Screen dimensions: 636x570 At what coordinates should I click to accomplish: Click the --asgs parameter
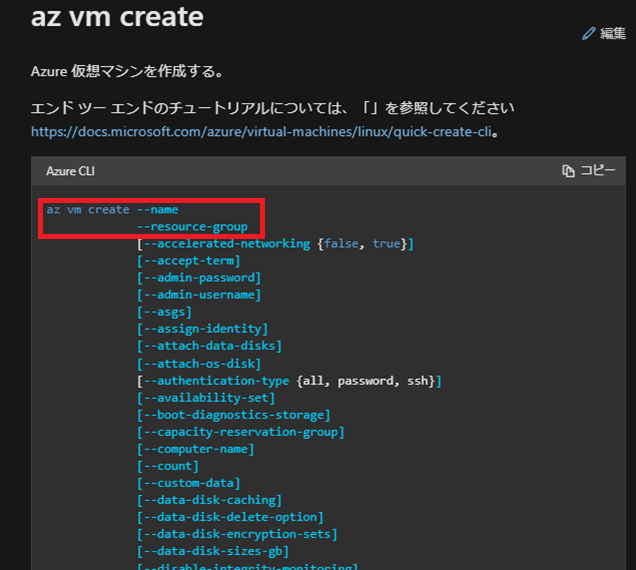point(164,312)
